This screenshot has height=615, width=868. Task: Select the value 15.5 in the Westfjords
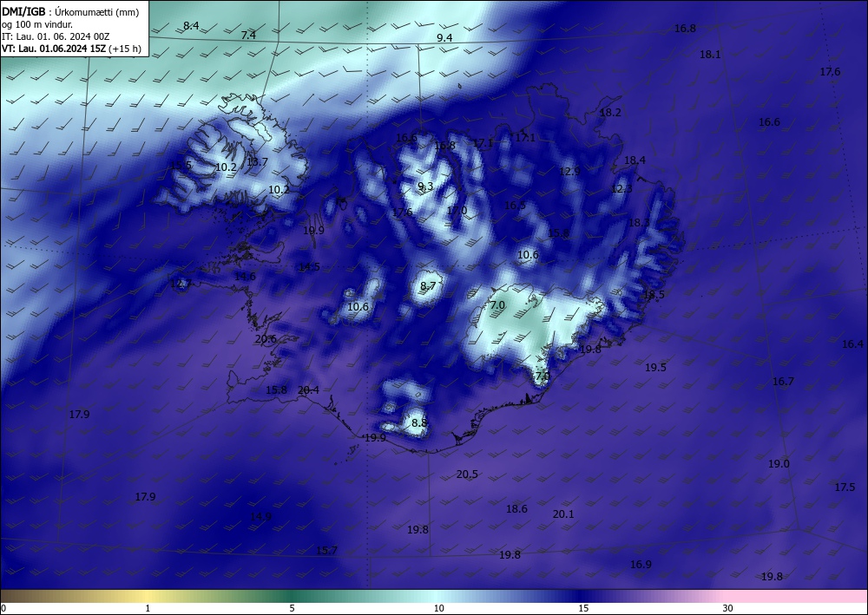[181, 165]
